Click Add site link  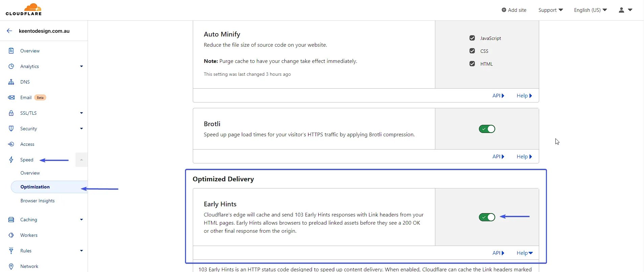[x=514, y=10]
